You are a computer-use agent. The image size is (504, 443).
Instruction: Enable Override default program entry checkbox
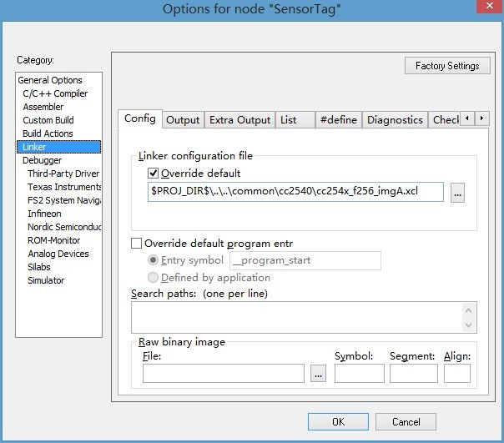[137, 243]
